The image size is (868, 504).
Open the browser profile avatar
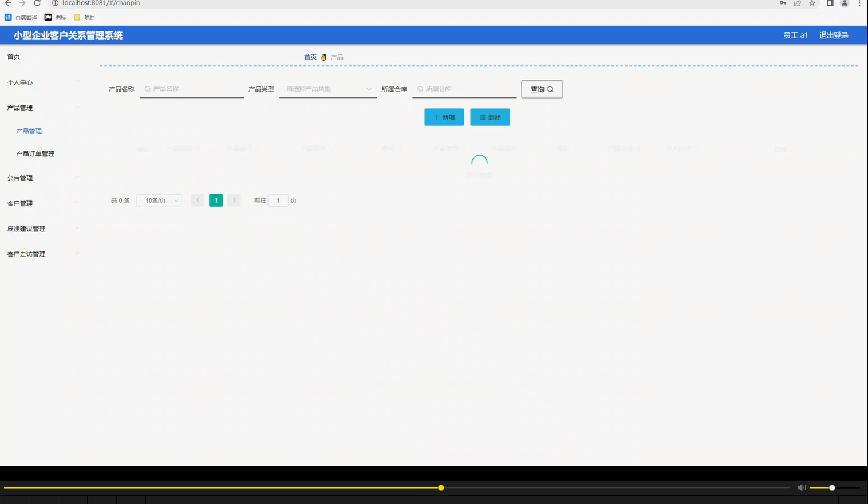pos(845,3)
